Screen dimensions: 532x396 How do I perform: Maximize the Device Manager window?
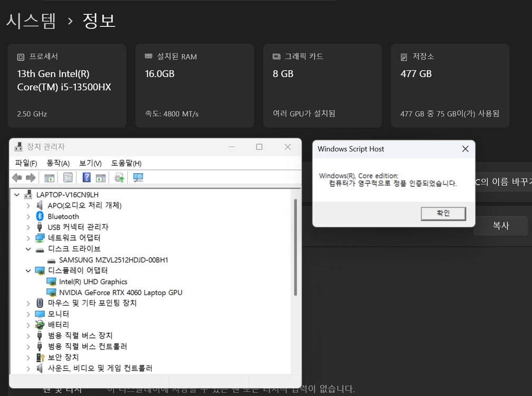point(259,147)
